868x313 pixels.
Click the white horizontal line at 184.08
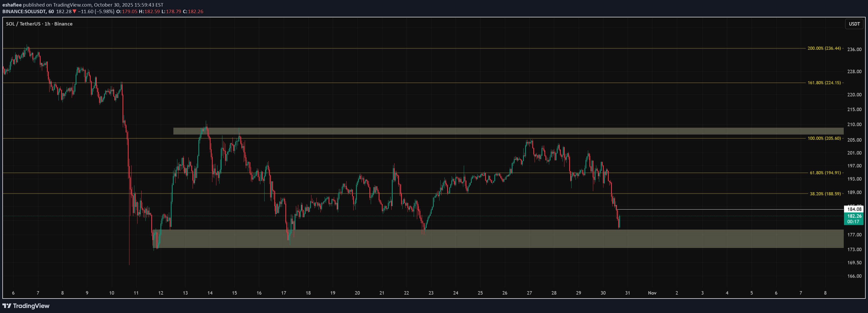click(724, 210)
